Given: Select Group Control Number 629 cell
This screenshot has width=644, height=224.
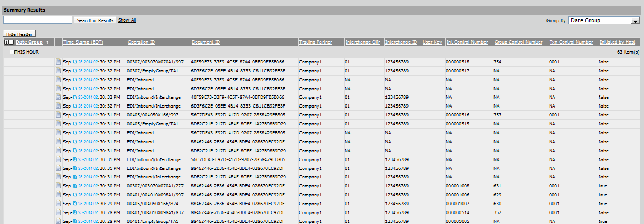Looking at the screenshot, I should coord(497,195).
